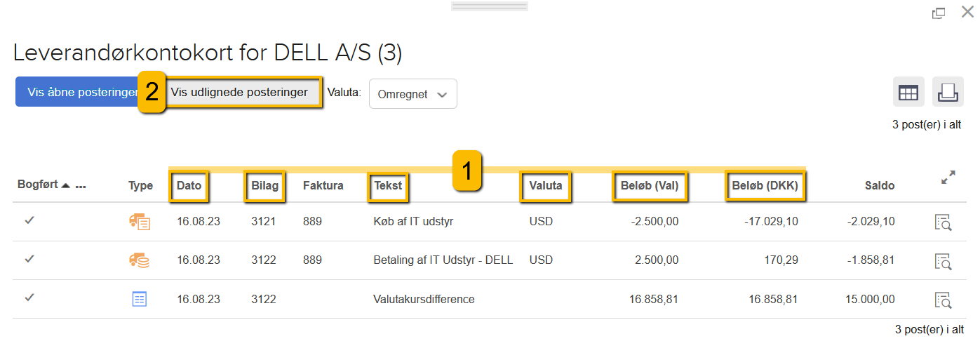Click Bogført checkmark for Valutakursdifference row

pyautogui.click(x=29, y=298)
